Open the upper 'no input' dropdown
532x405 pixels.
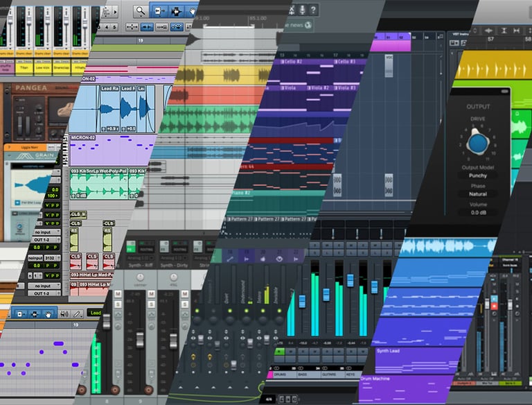[x=46, y=232]
